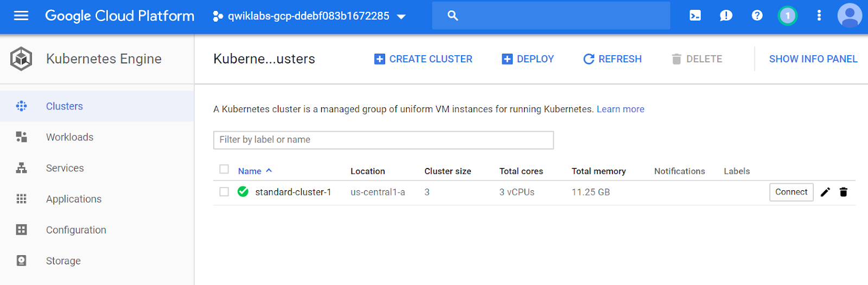Screen dimensions: 868x285
Task: Click the 11.25 GB memory cell
Action: [590, 192]
